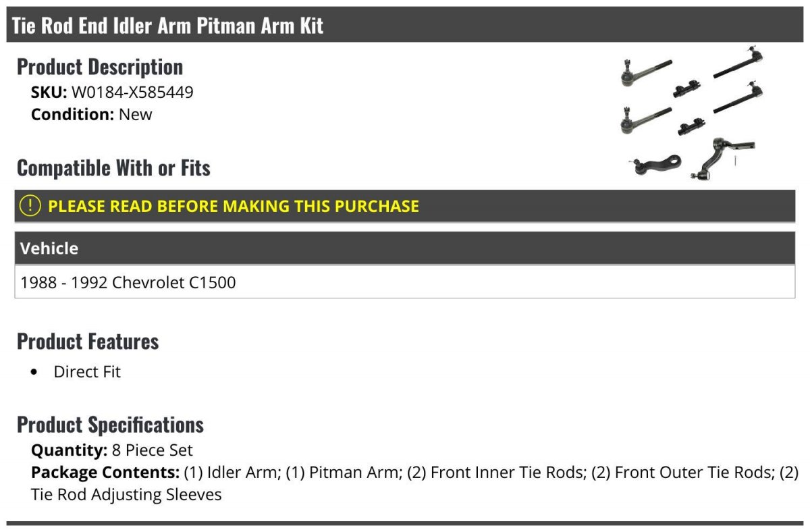
Task: Click the Product Specifications heading
Action: coord(110,425)
